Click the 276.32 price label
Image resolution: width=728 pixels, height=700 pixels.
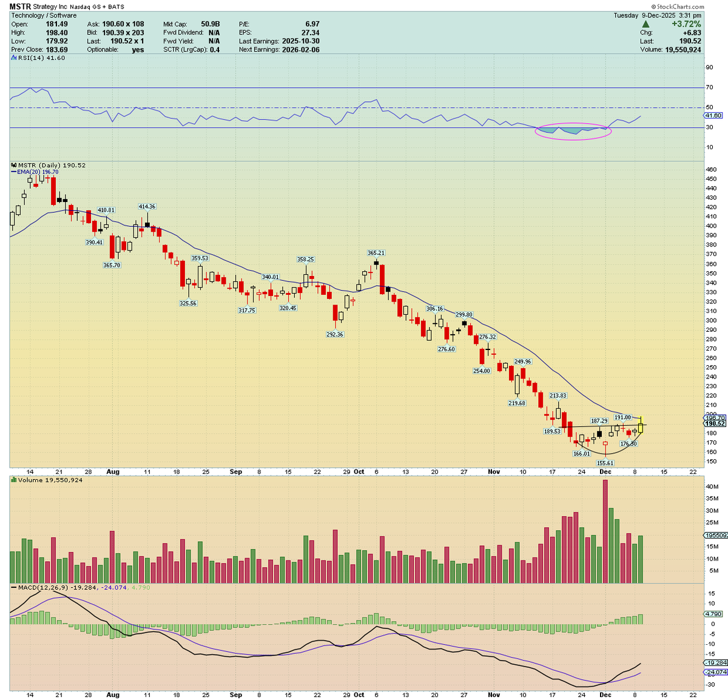488,337
